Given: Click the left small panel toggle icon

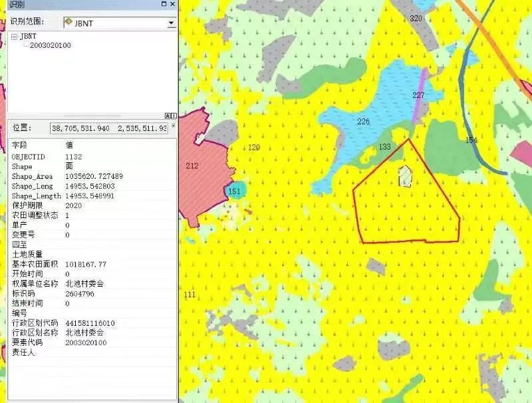Looking at the screenshot, I should [166, 116].
